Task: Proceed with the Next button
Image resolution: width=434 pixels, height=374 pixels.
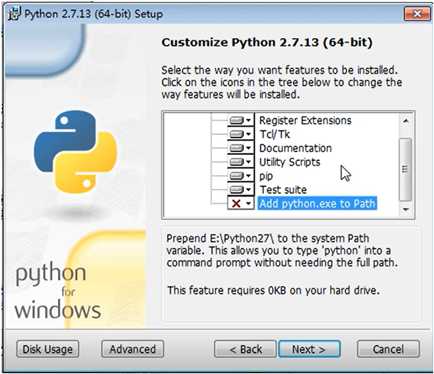Action: (x=309, y=349)
